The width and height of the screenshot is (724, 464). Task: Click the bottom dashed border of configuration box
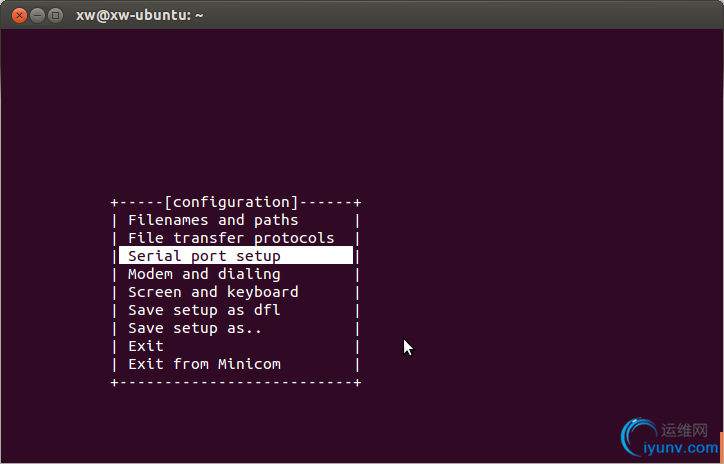[236, 382]
